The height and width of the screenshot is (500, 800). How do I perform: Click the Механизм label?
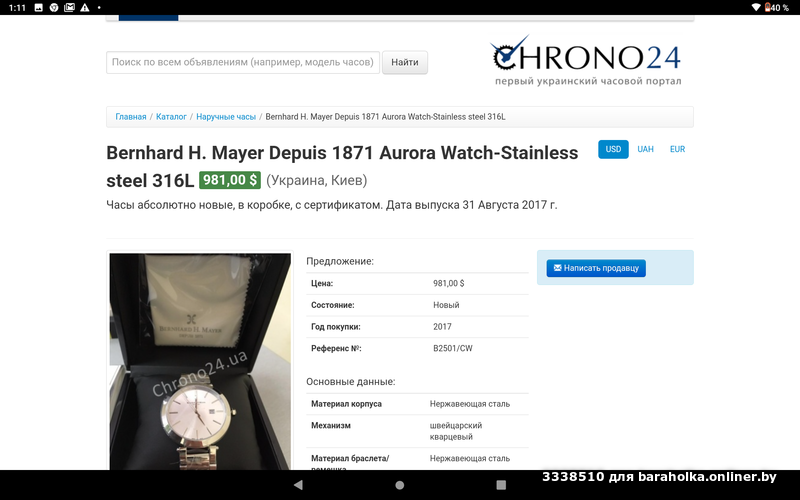[331, 426]
